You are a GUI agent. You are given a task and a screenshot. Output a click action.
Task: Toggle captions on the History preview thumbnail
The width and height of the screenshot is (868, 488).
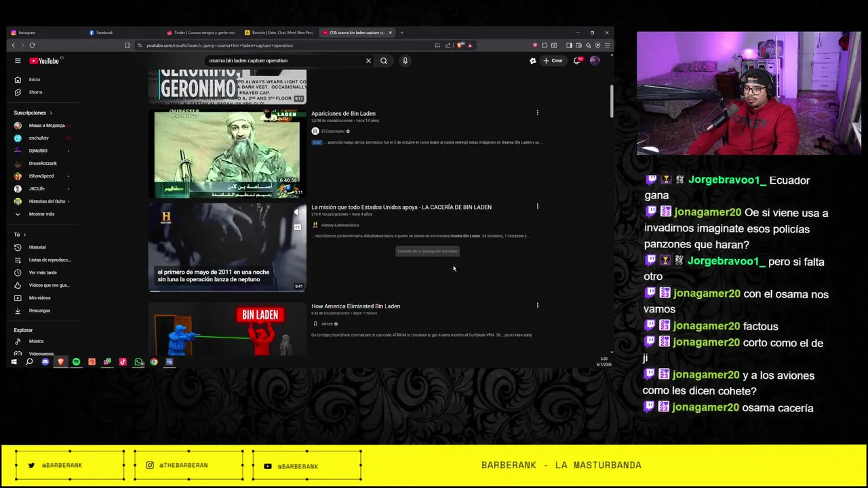click(297, 227)
